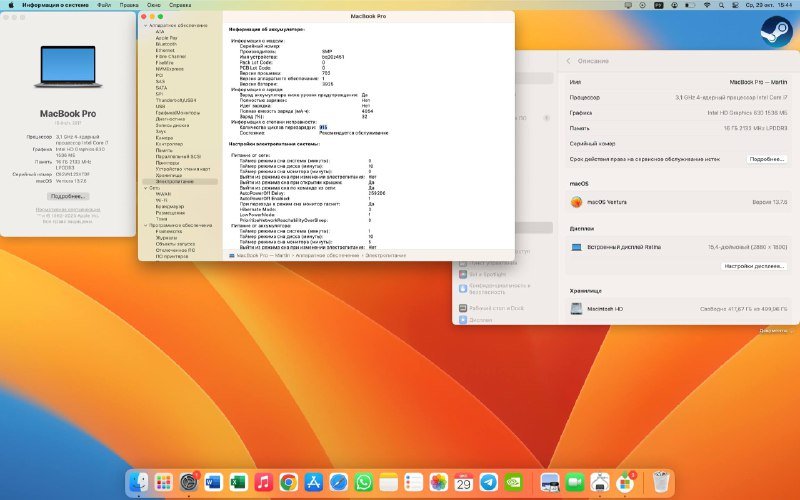Open Reminders from the Dock
Viewport: 800px width, 500px height.
pos(413,482)
